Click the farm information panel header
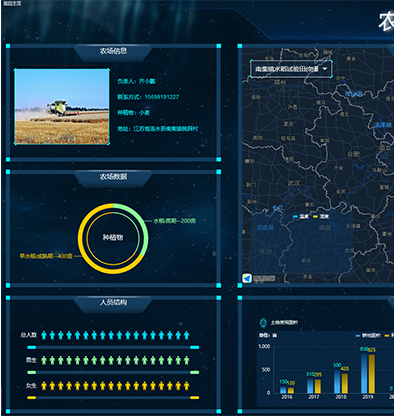The image size is (394, 416). pos(113,51)
